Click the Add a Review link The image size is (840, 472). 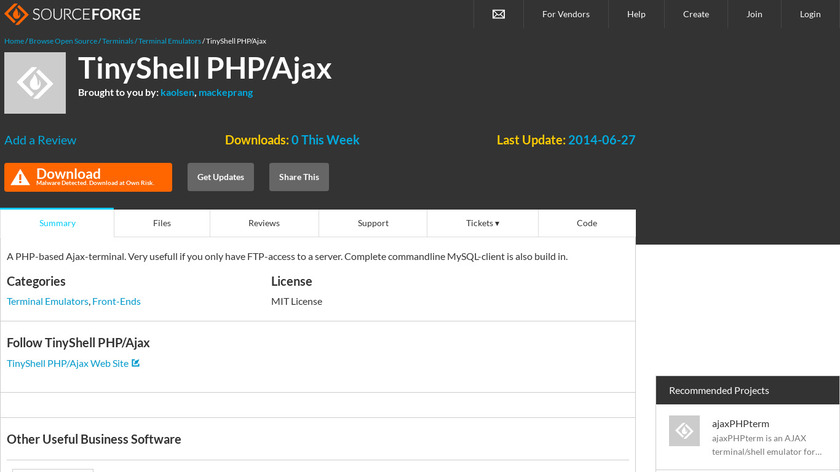40,140
